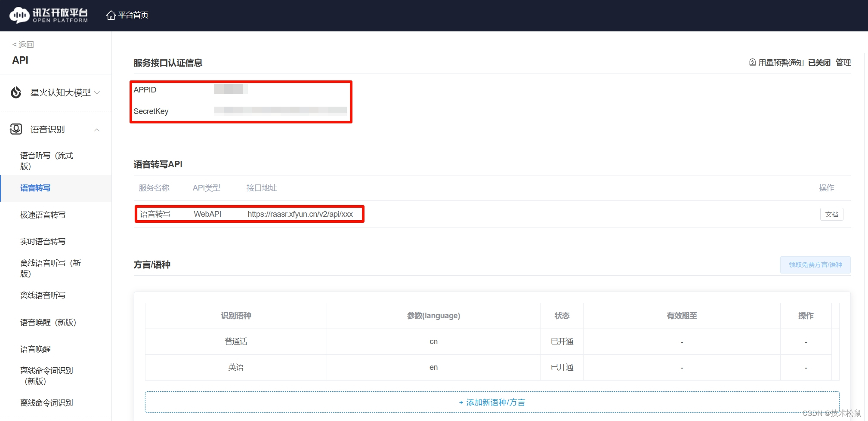This screenshot has height=421, width=868.
Task: Click the 普通话 language cell
Action: click(236, 341)
